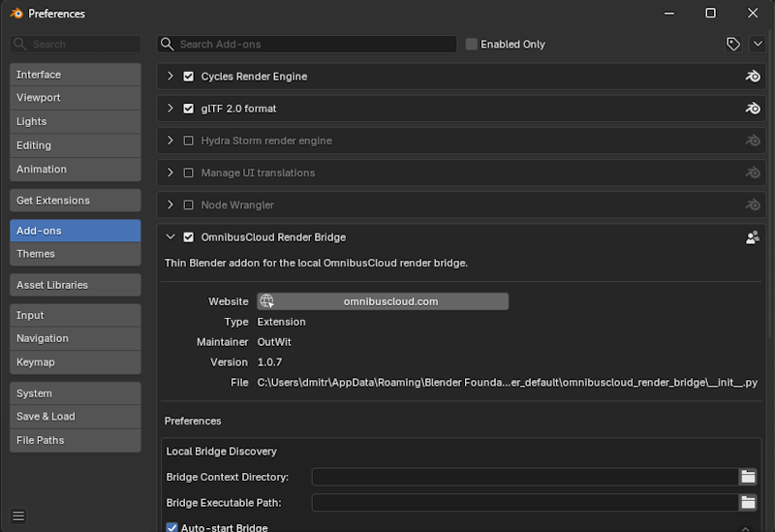The width and height of the screenshot is (775, 532).
Task: Collapse the OmnibusCloud Render Bridge panel
Action: 170,236
